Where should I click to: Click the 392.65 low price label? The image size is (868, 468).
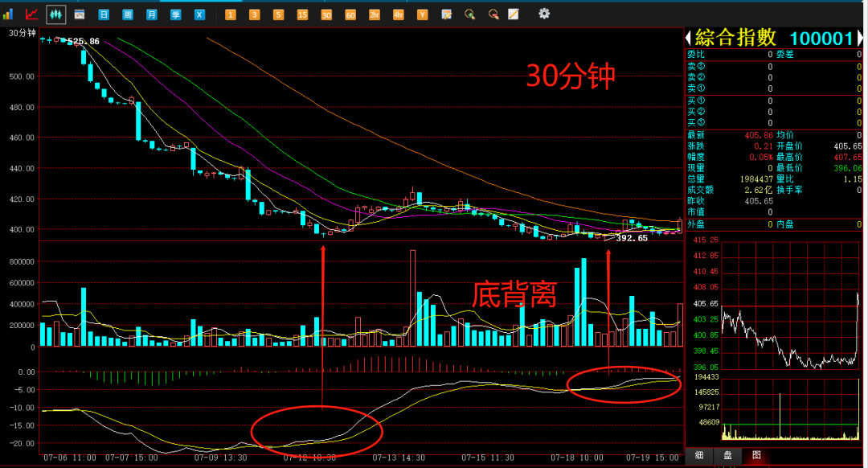click(x=632, y=238)
